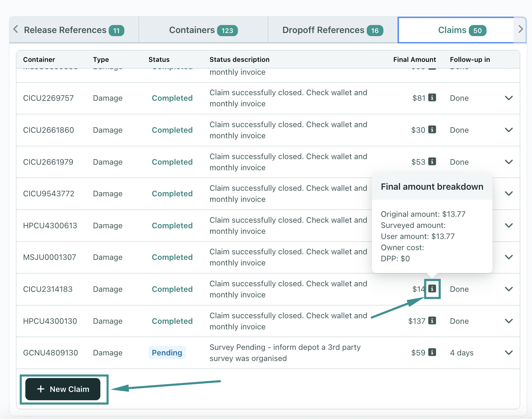Open breakdown info icon for $53 amount
This screenshot has height=419, width=532.
coord(432,162)
